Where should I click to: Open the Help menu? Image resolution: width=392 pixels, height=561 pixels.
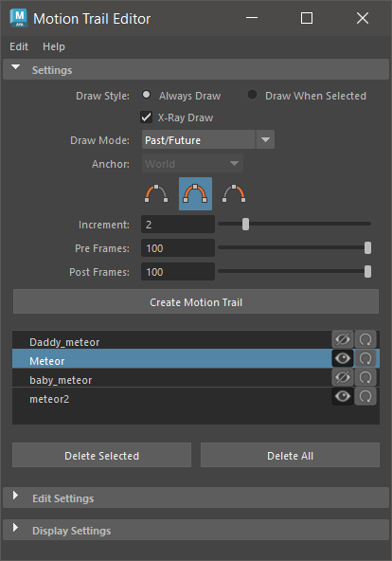pos(54,46)
